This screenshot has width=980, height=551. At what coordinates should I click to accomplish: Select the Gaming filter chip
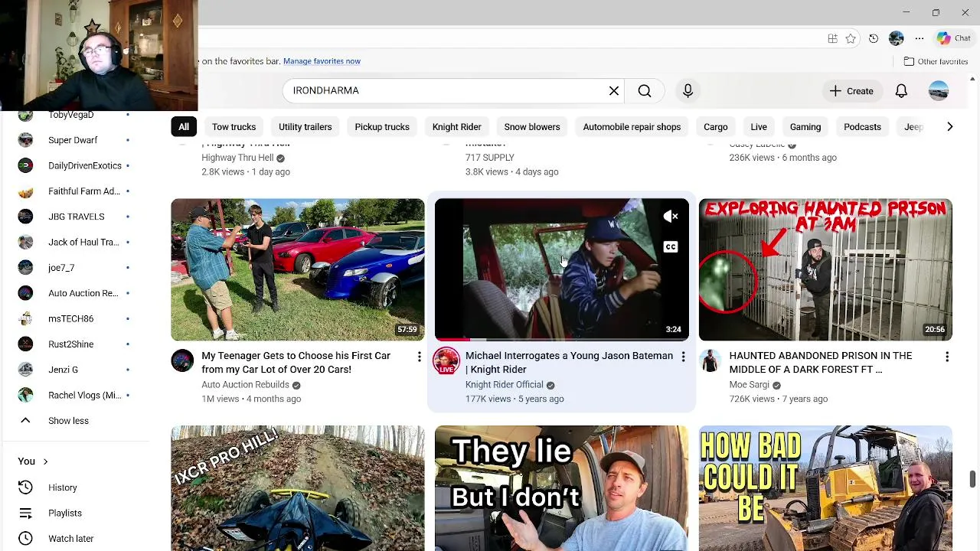click(x=805, y=127)
